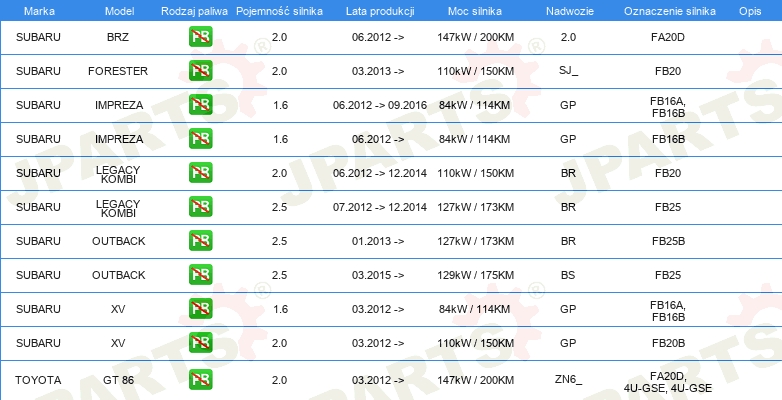The width and height of the screenshot is (782, 400).
Task: Select the Model column header
Action: coord(119,11)
